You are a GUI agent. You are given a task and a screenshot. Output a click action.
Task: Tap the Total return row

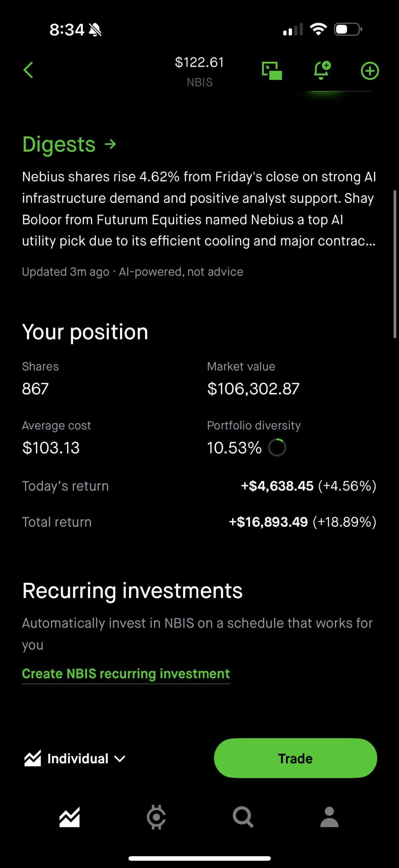(199, 522)
